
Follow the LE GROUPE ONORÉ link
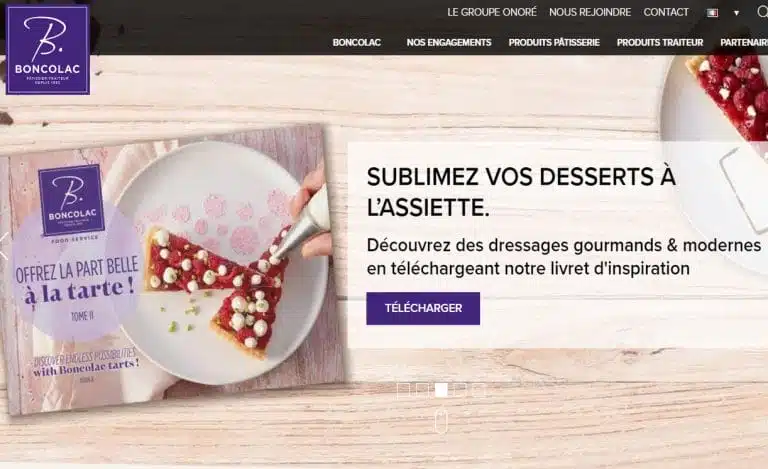coord(492,12)
